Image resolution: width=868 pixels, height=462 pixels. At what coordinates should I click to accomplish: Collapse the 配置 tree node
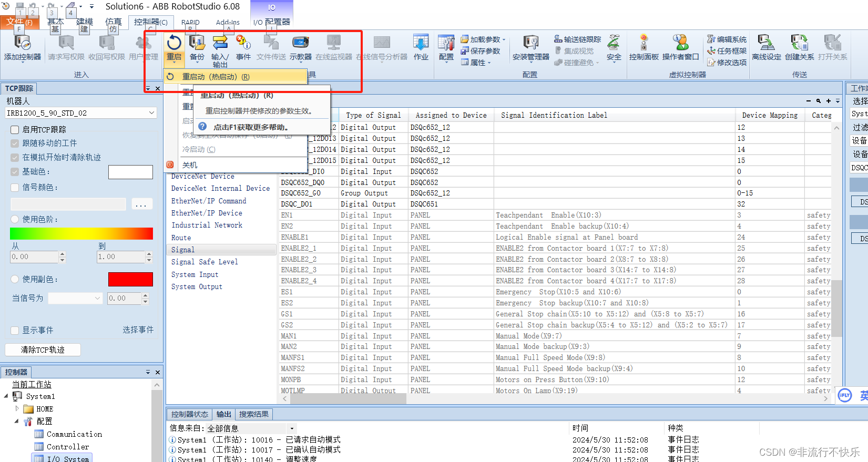tap(16, 421)
